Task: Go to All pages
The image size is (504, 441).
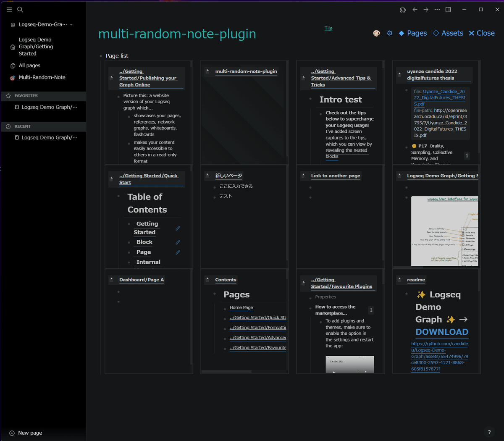Action: click(30, 65)
